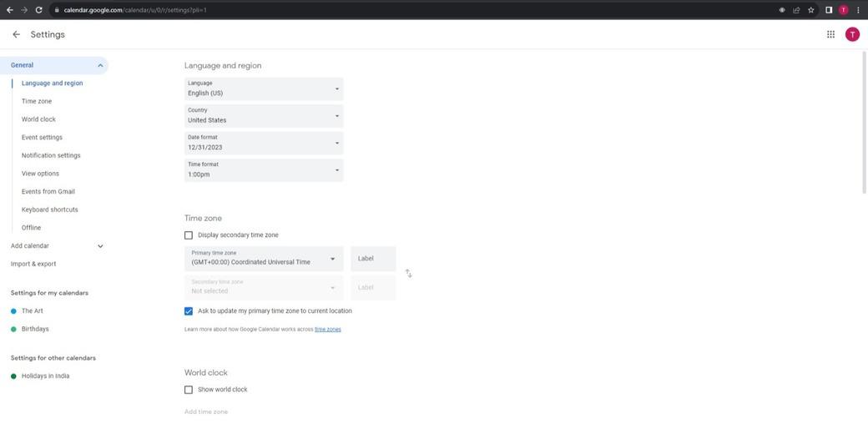Click the primary time zone Label field
Viewport: 868px width, 444px height.
[373, 259]
